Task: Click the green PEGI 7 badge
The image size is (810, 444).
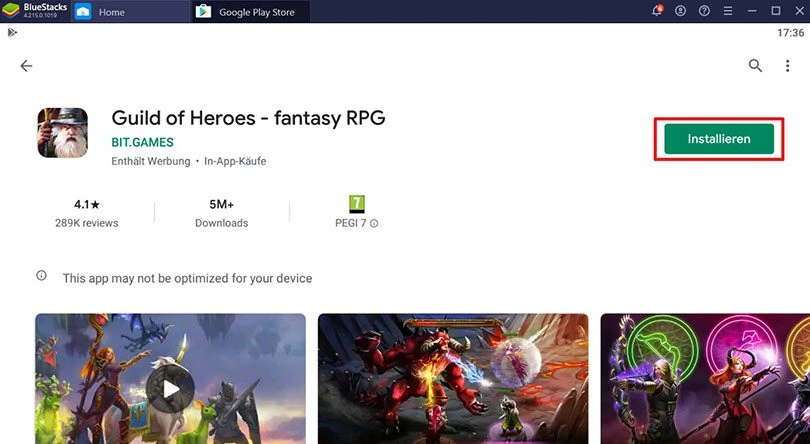Action: pos(356,204)
